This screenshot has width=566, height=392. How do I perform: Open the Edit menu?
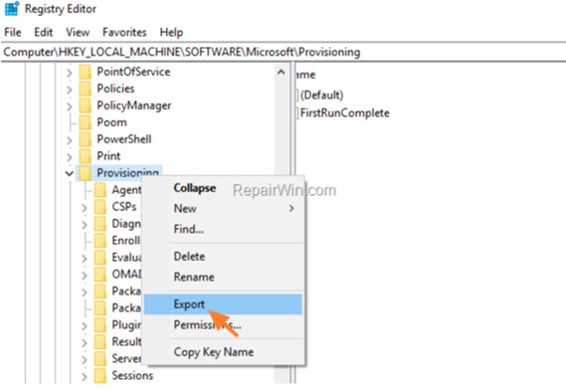(x=44, y=32)
